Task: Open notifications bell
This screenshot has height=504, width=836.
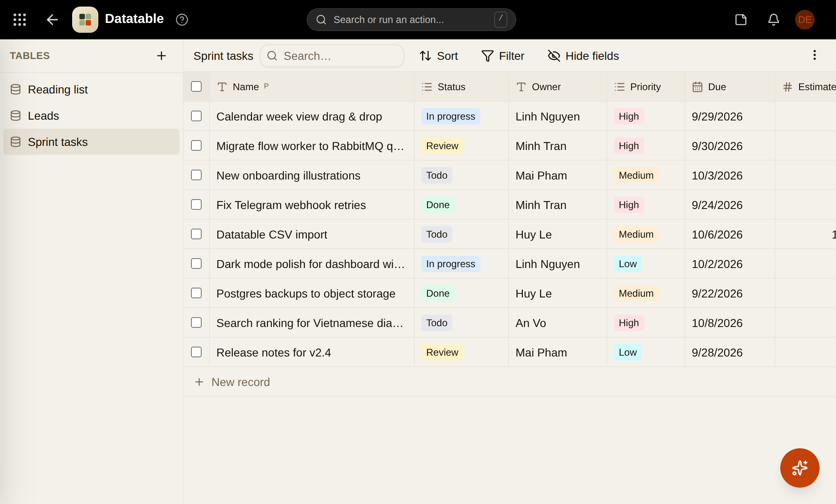Action: click(x=774, y=20)
